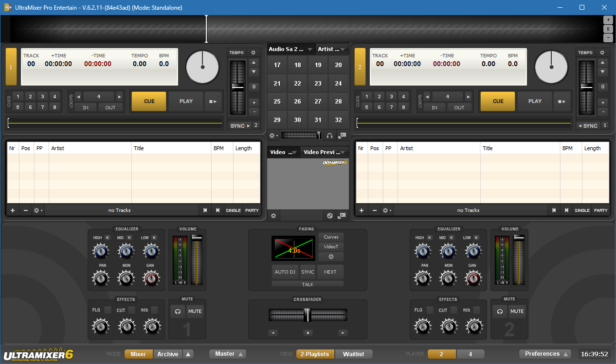The width and height of the screenshot is (616, 364).
Task: Enable FLG effect on channel 2
Action: pyautogui.click(x=430, y=310)
